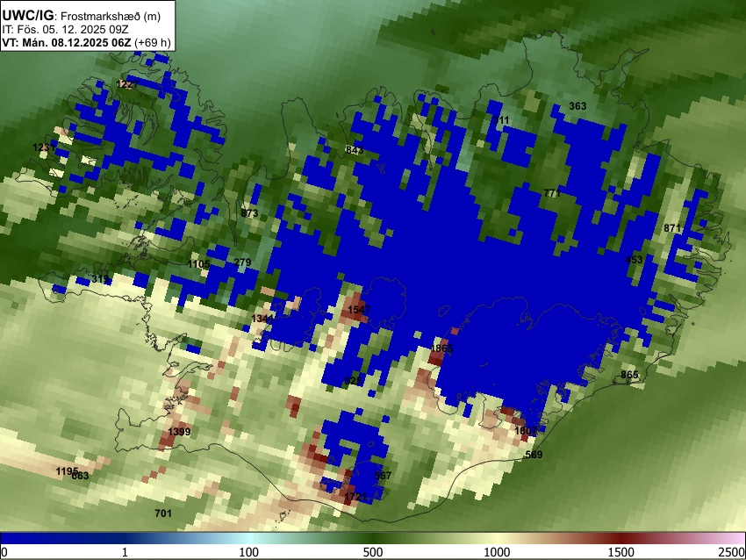
Task: Select the map value 279
Action: (242, 262)
